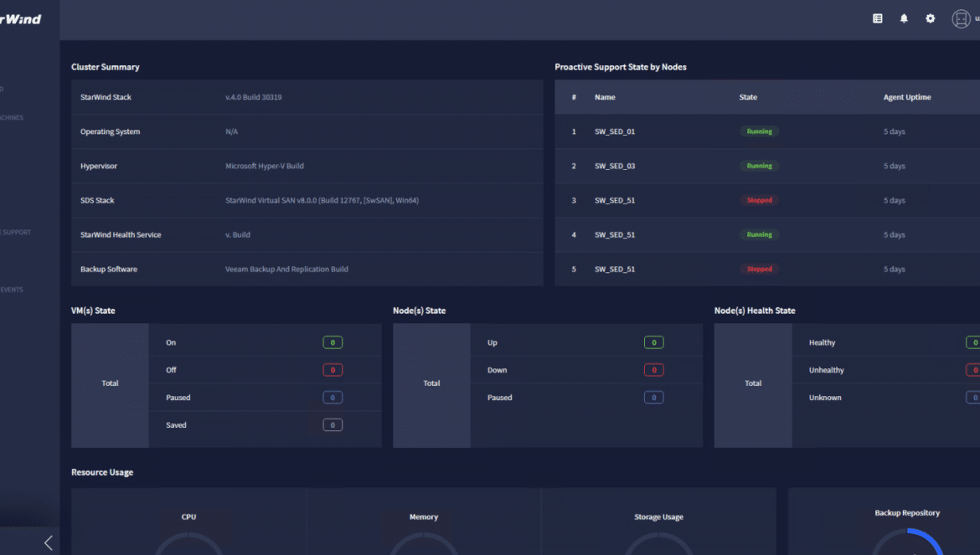Click the Paused count badge under VM(s) State

pyautogui.click(x=333, y=398)
